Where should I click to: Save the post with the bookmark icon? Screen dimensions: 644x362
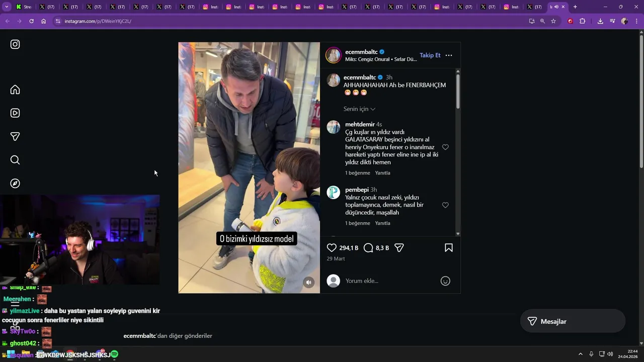449,248
